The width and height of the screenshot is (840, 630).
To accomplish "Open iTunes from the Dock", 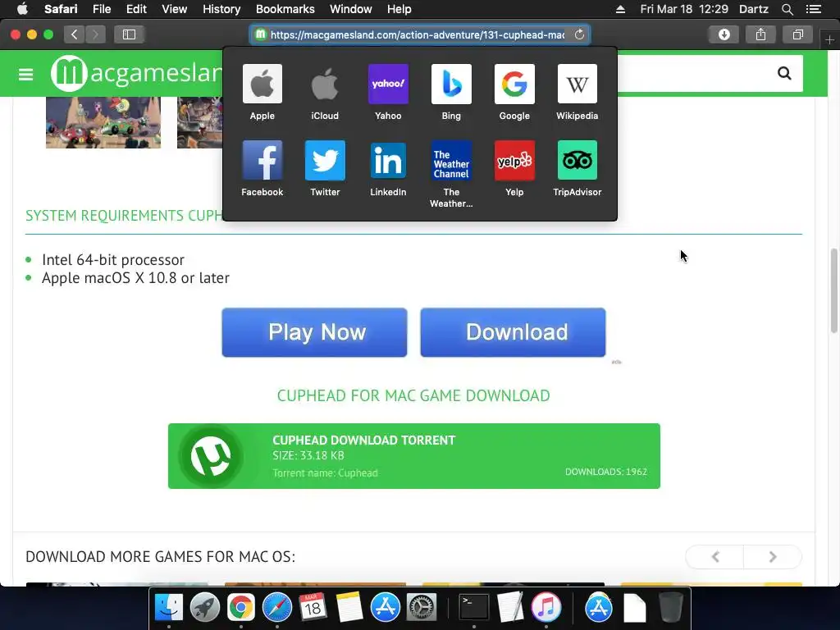I will click(546, 608).
